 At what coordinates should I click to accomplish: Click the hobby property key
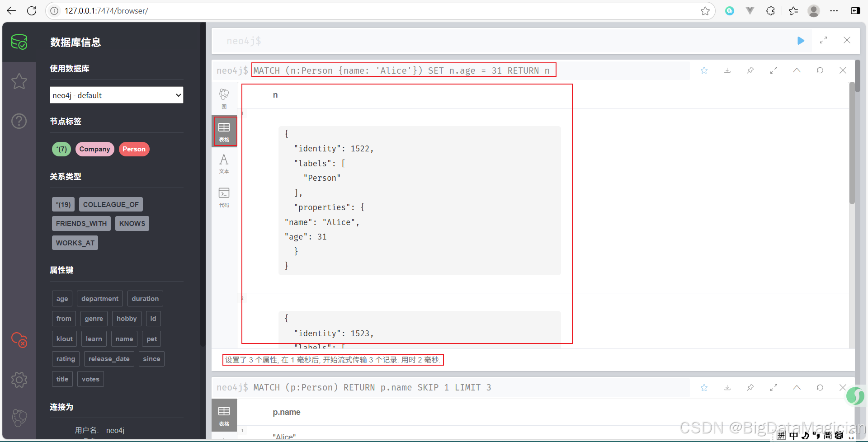pos(127,319)
